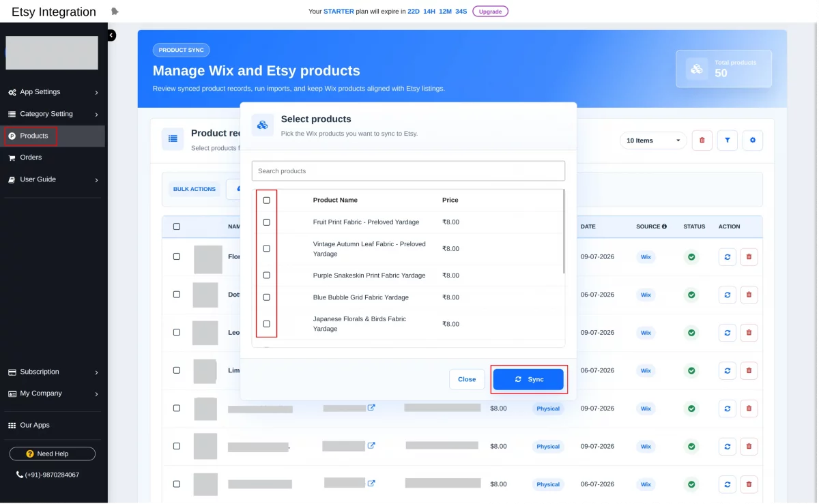Click sync icon in the 'Dott' product row
Screen dimensions: 819x504
pos(728,295)
